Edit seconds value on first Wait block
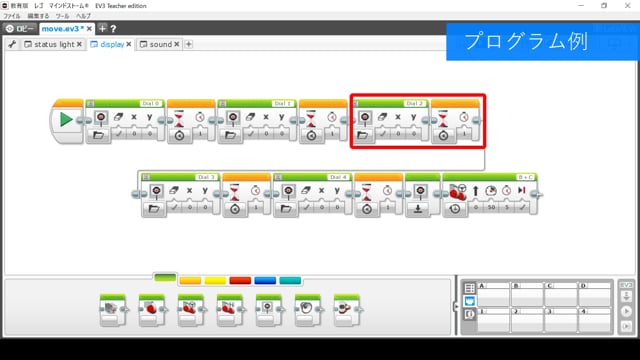 pos(200,133)
